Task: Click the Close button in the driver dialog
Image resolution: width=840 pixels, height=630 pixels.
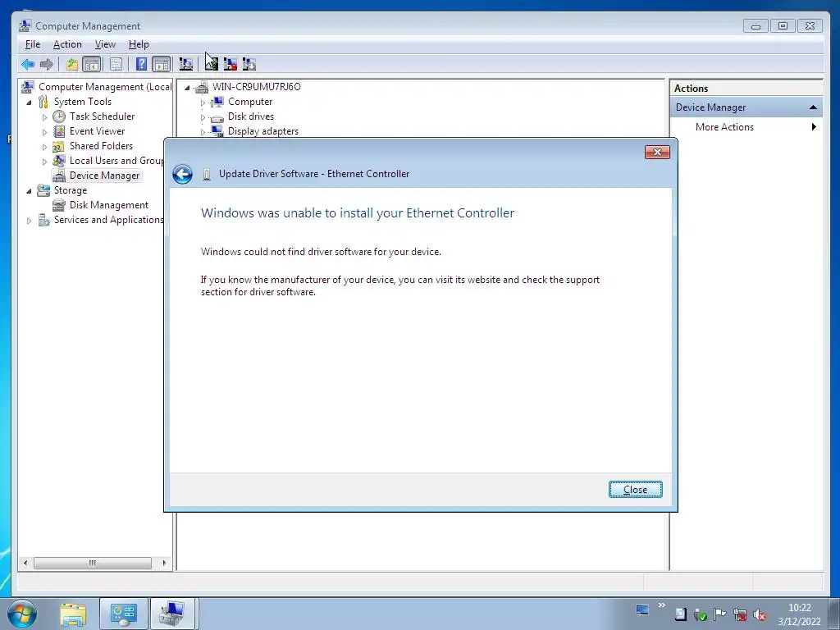Action: pyautogui.click(x=636, y=489)
